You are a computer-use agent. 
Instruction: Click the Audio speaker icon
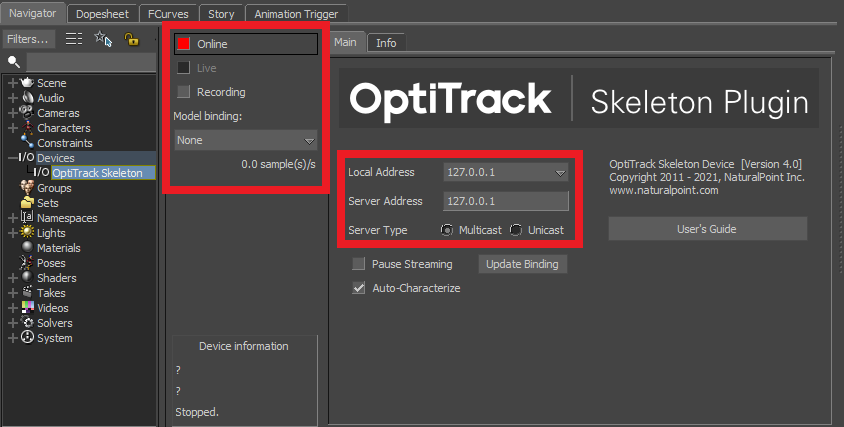(27, 97)
